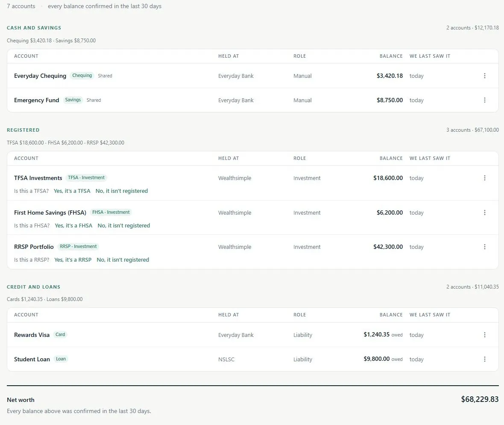Click the Cash and Savings section heading
The image size is (504, 425).
point(34,28)
